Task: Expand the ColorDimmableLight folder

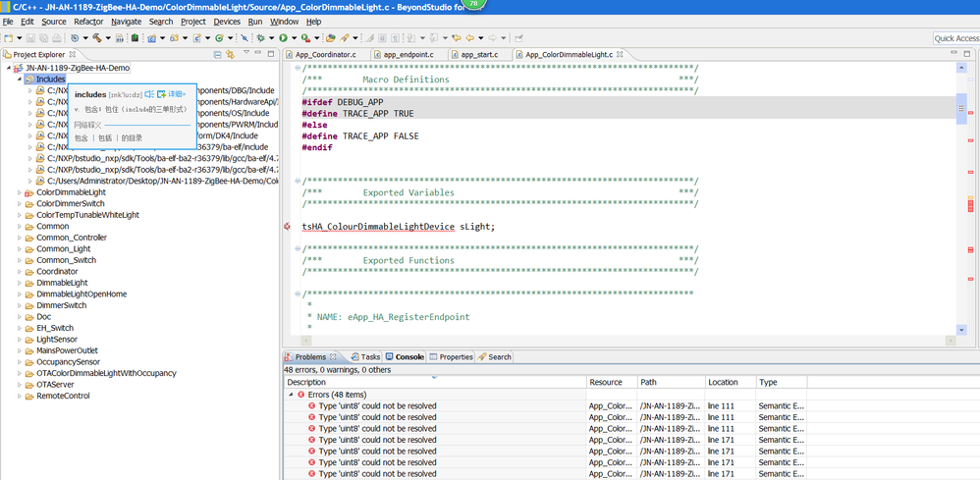Action: tap(19, 192)
